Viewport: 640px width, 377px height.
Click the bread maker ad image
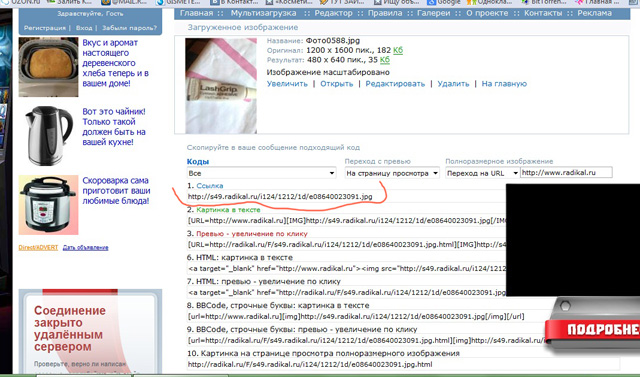point(48,67)
